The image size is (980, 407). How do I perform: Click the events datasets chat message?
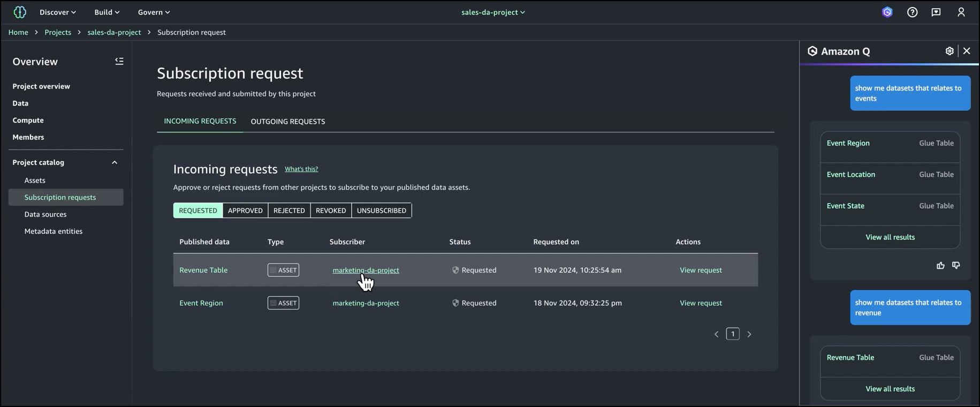click(x=910, y=93)
